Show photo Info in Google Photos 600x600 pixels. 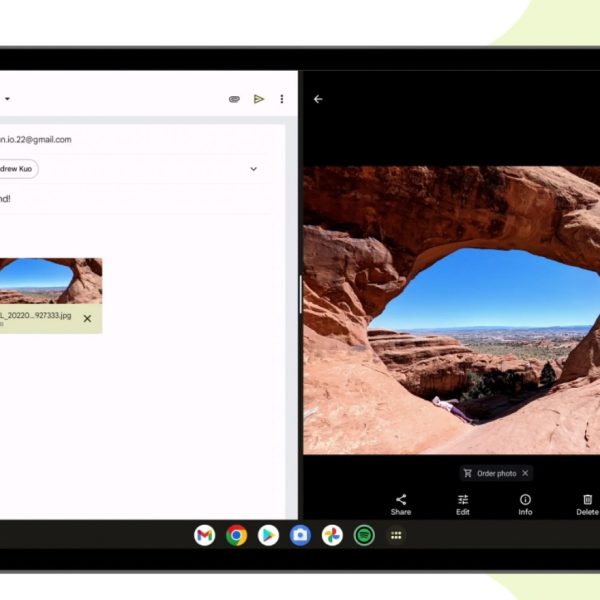click(x=525, y=505)
